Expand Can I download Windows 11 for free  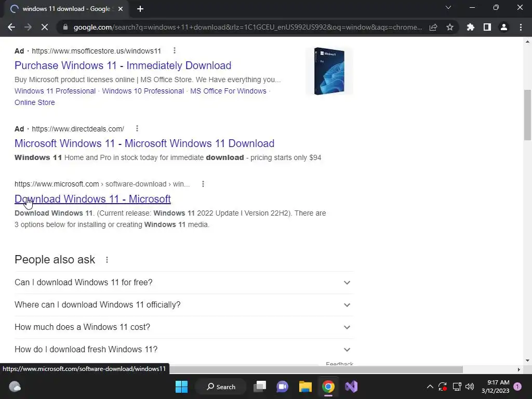tap(184, 283)
